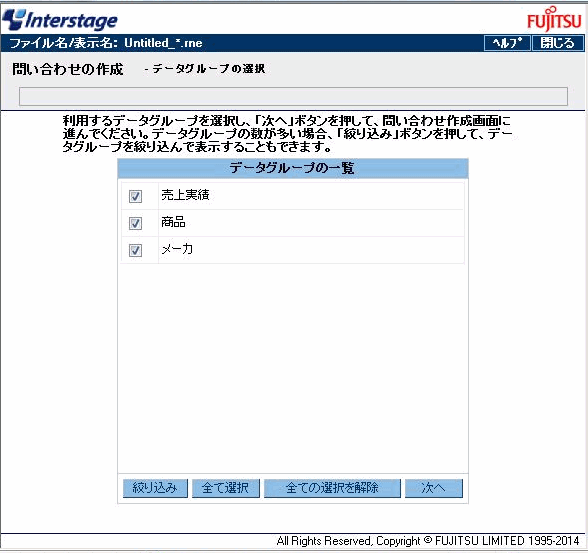This screenshot has height=553, width=588.
Task: Click the 問い合わせの作成 heading
Action: (x=68, y=69)
